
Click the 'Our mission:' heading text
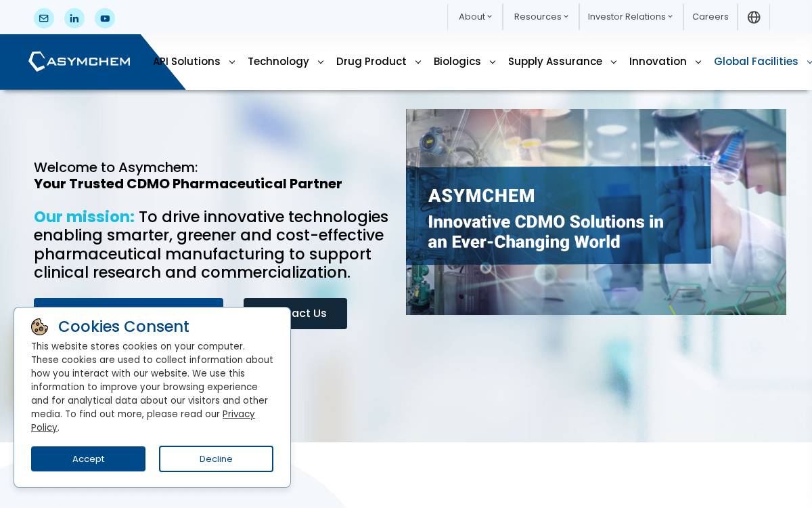[x=84, y=217]
